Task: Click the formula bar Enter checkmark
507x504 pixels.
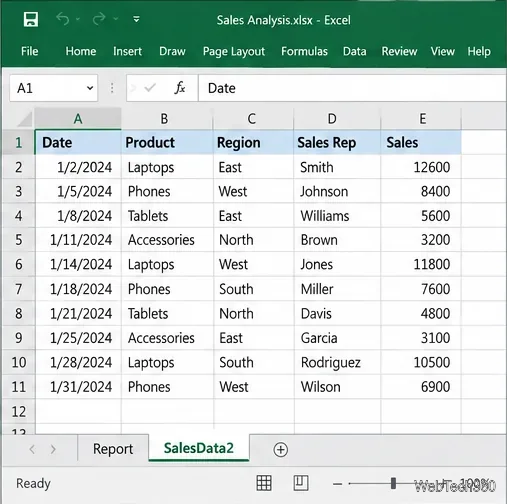Action: (x=150, y=88)
